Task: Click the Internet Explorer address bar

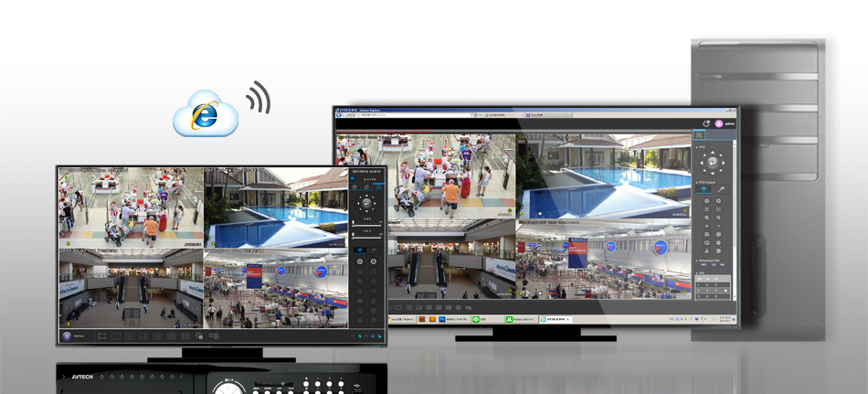Action: (x=412, y=114)
